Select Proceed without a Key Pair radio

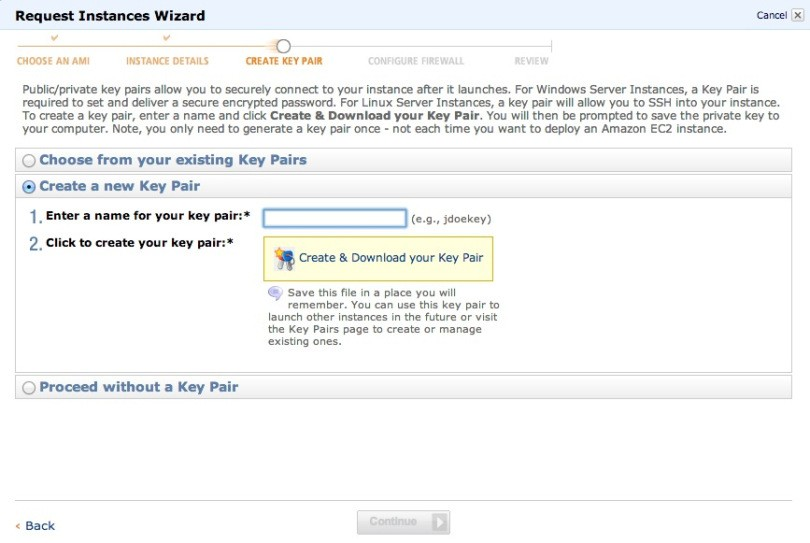click(29, 387)
